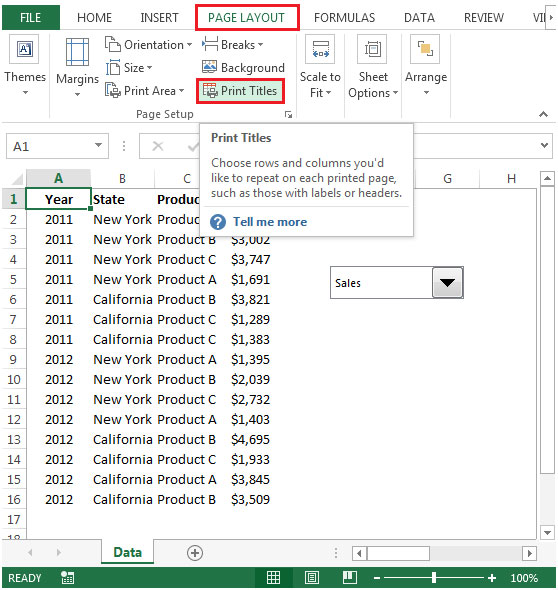
Task: Click the Background image button
Action: point(243,67)
